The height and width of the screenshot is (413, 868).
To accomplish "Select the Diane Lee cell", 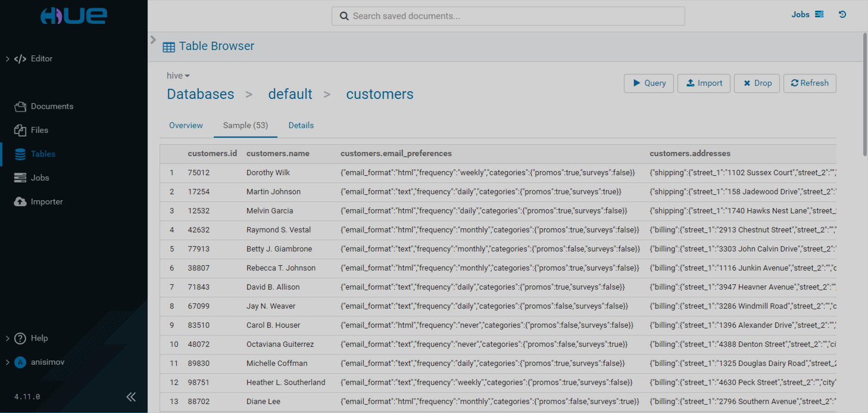I will click(263, 402).
